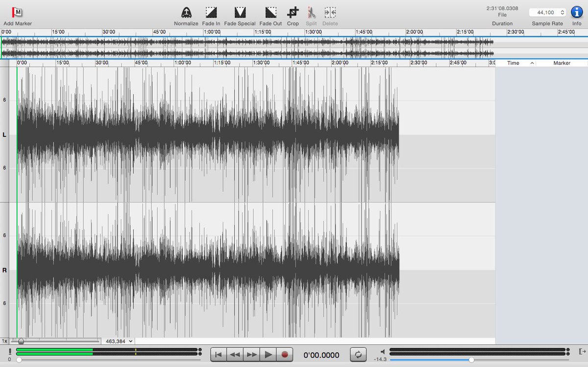Open the 463,384 zoom level dropdown
Viewport: 588px width, 367px height.
tap(120, 341)
